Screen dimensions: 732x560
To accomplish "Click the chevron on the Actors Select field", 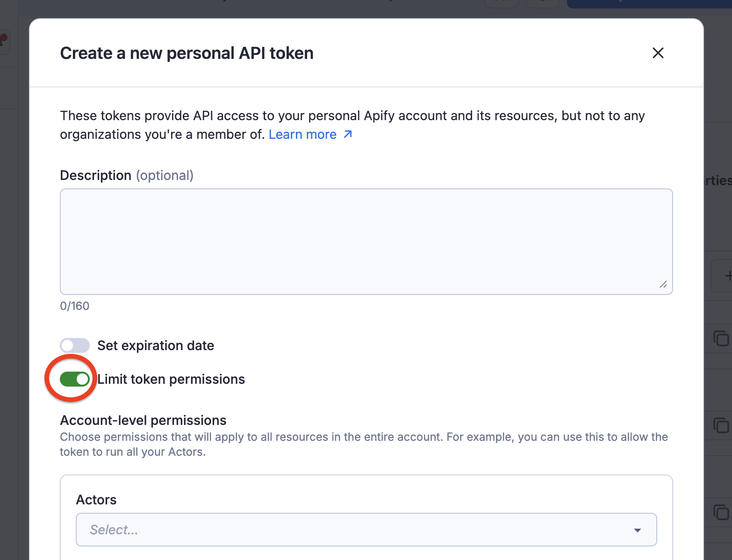I will coord(637,530).
